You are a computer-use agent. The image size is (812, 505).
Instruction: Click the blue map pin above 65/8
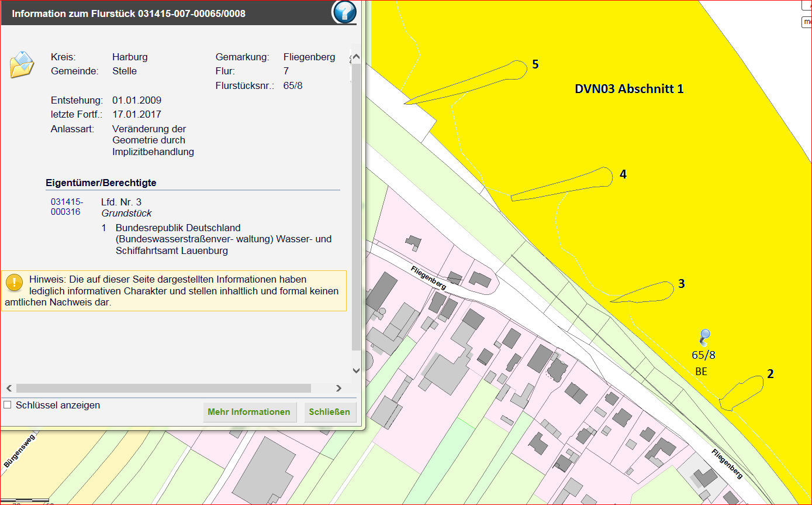point(704,337)
